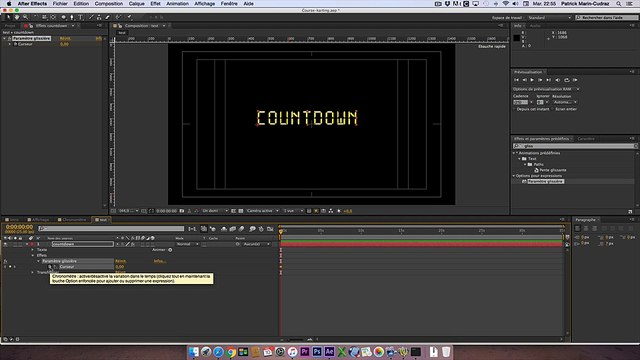
Task: Collapse Paramètre glissière in effects panel
Action: click(4, 38)
